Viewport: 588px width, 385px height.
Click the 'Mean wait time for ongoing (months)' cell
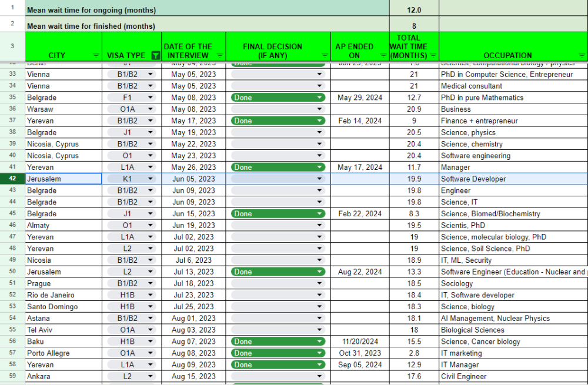click(207, 8)
